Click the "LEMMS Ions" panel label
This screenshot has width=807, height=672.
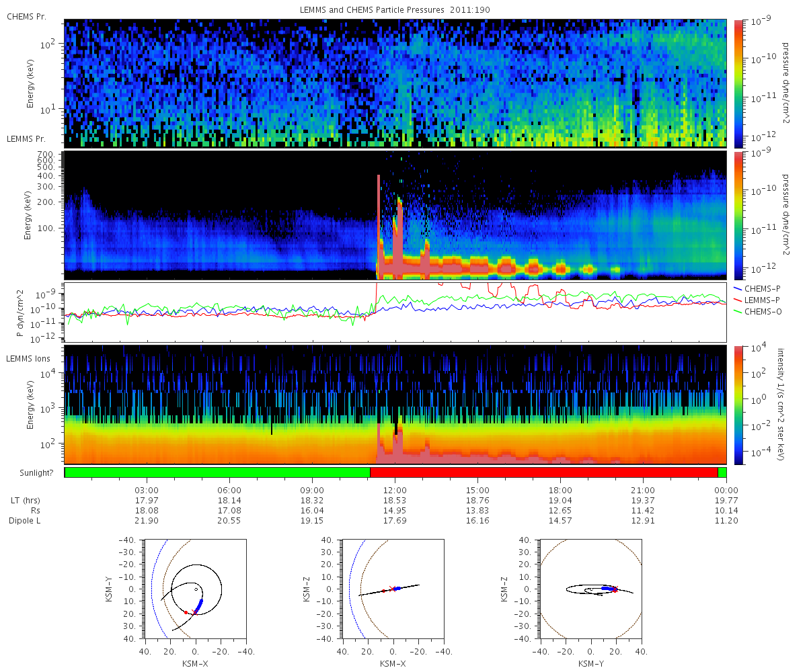pyautogui.click(x=28, y=360)
